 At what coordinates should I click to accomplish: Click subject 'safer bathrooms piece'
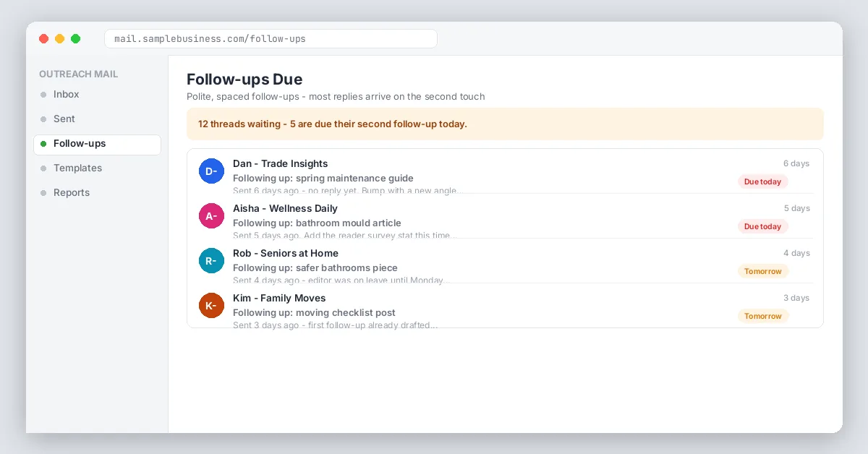pyautogui.click(x=346, y=268)
